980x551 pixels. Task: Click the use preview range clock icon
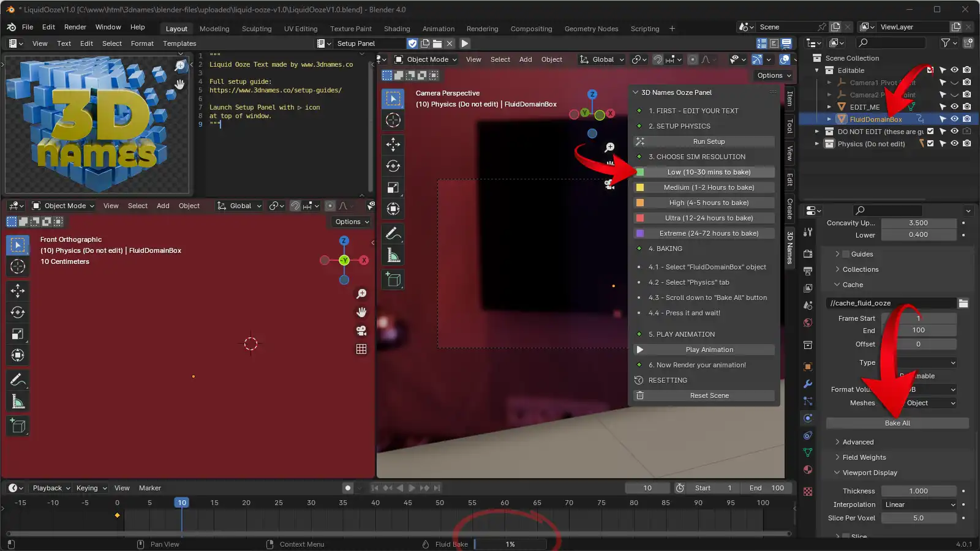[680, 488]
